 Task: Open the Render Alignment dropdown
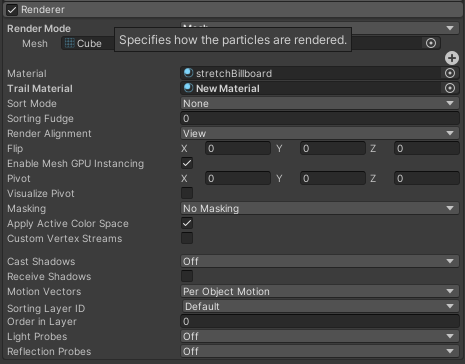[320, 133]
